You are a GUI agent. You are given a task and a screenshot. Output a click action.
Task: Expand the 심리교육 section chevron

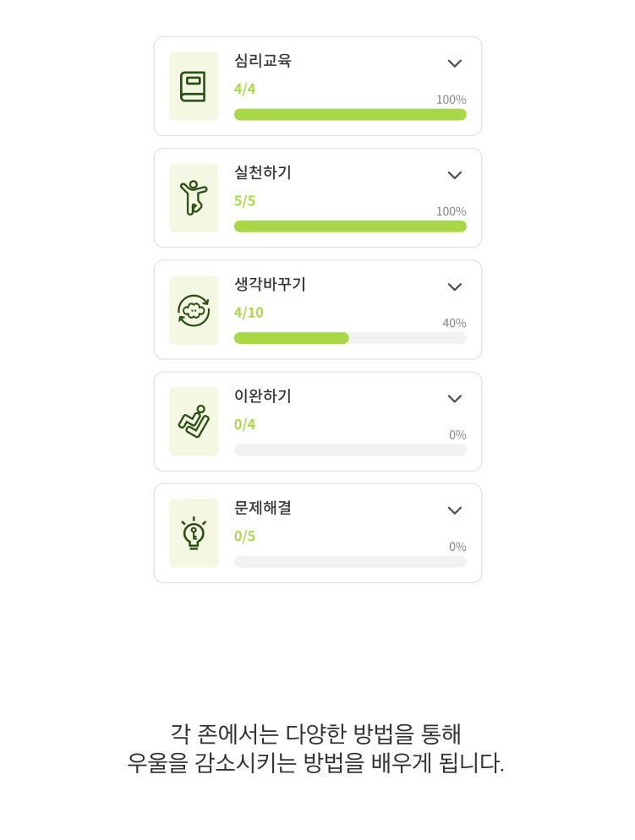coord(454,63)
